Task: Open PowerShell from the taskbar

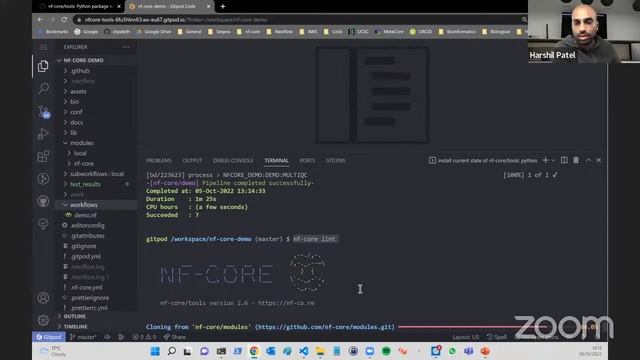Action: [x=238, y=351]
